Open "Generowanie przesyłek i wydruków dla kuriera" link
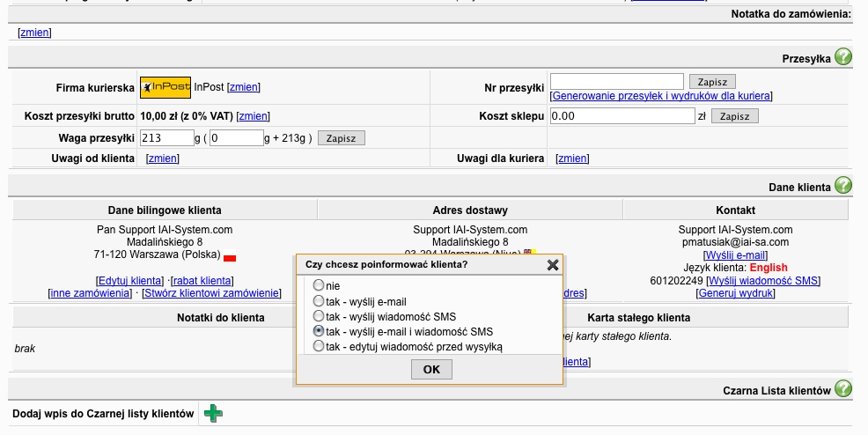This screenshot has height=435, width=868. pyautogui.click(x=661, y=95)
